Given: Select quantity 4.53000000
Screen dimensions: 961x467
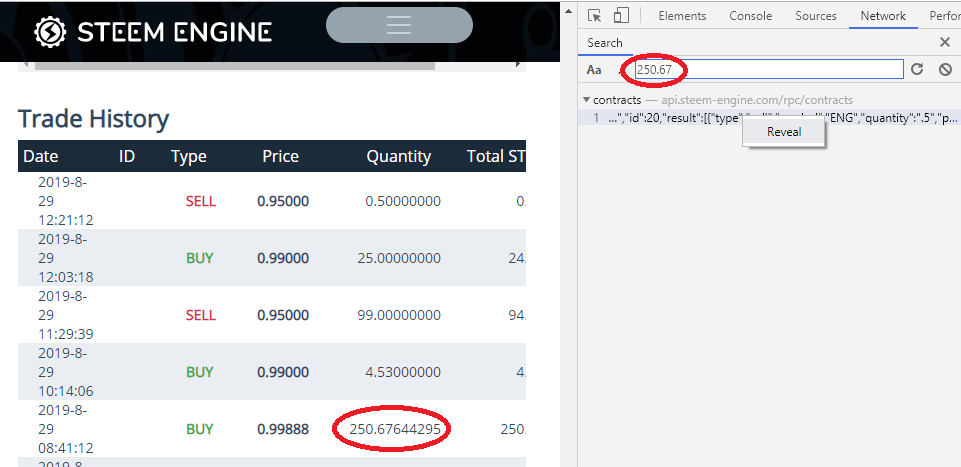Looking at the screenshot, I should (403, 372).
